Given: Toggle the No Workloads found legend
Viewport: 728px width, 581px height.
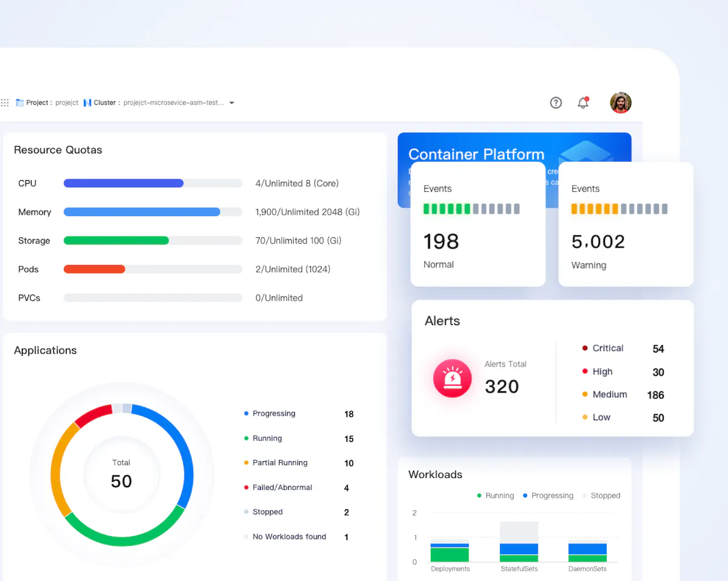Looking at the screenshot, I should [x=285, y=537].
